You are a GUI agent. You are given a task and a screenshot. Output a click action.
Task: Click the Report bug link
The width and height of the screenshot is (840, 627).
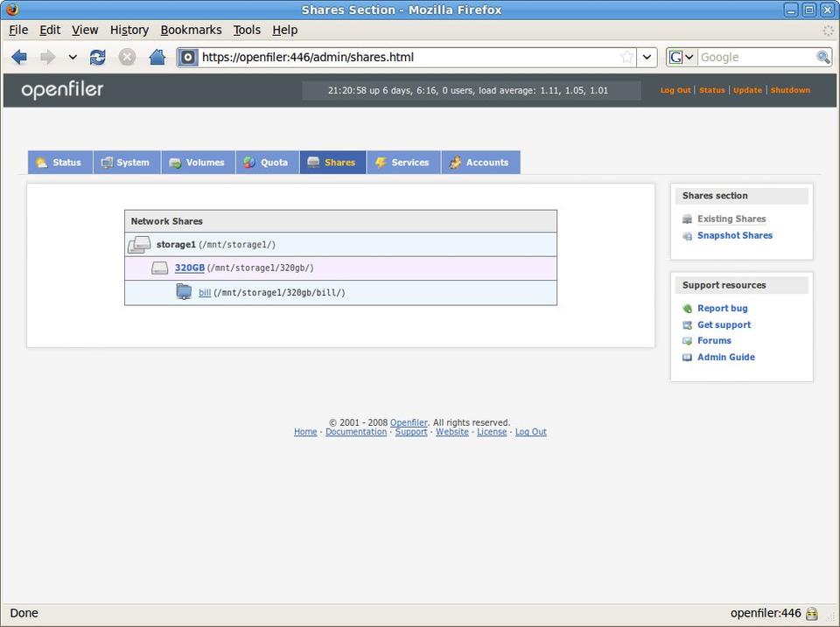tap(722, 309)
